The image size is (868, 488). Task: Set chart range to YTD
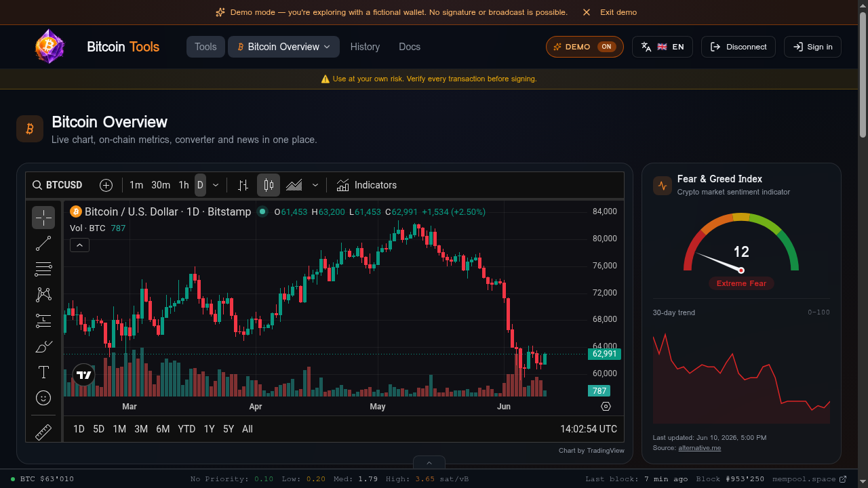click(186, 429)
